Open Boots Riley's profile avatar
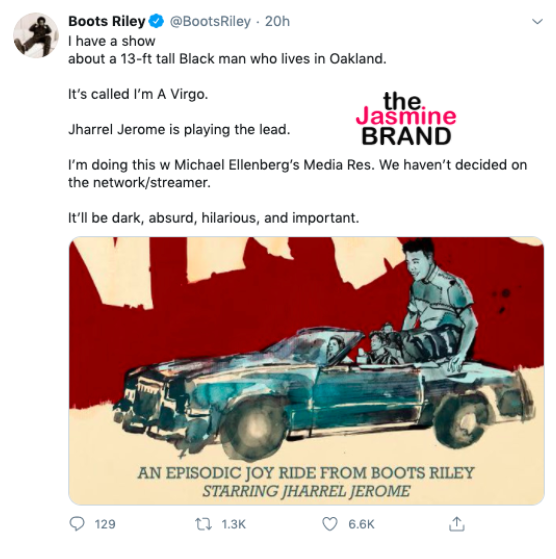The height and width of the screenshot is (559, 556). [36, 35]
